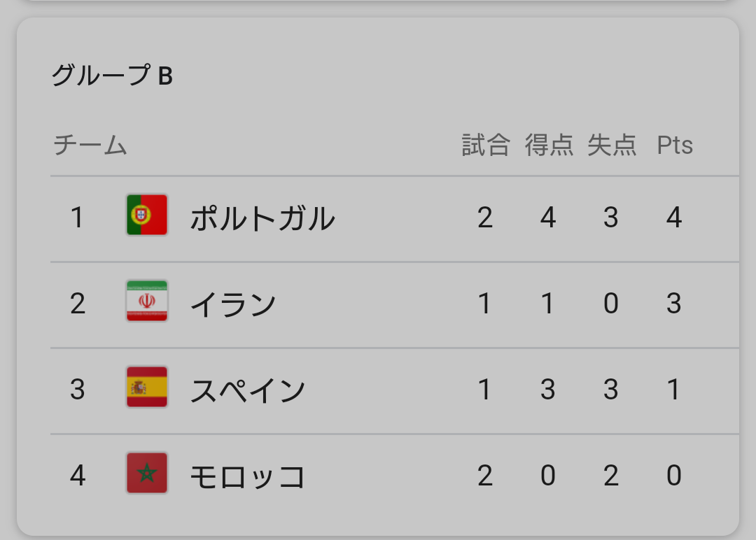Open the イラン team name
The width and height of the screenshot is (756, 540).
233,304
